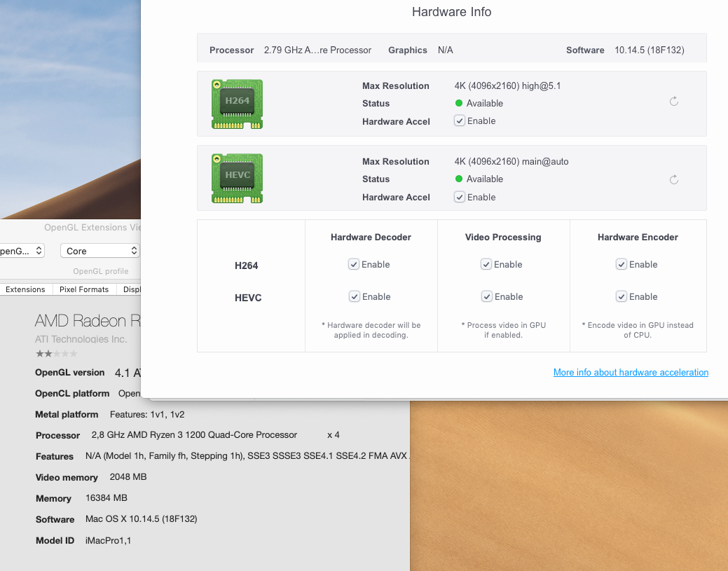Click the HEVC chip icon

237,179
